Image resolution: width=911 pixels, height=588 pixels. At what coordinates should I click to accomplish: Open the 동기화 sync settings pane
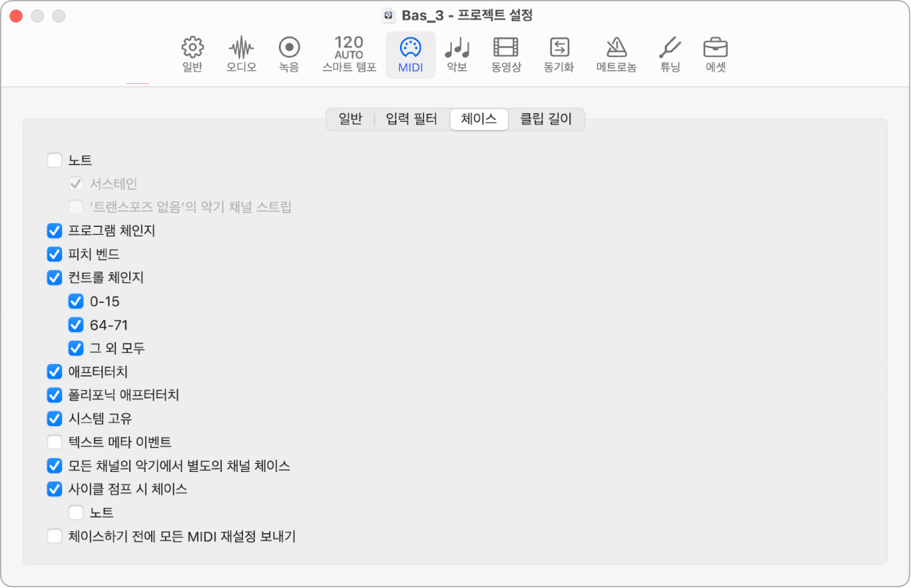coord(559,55)
